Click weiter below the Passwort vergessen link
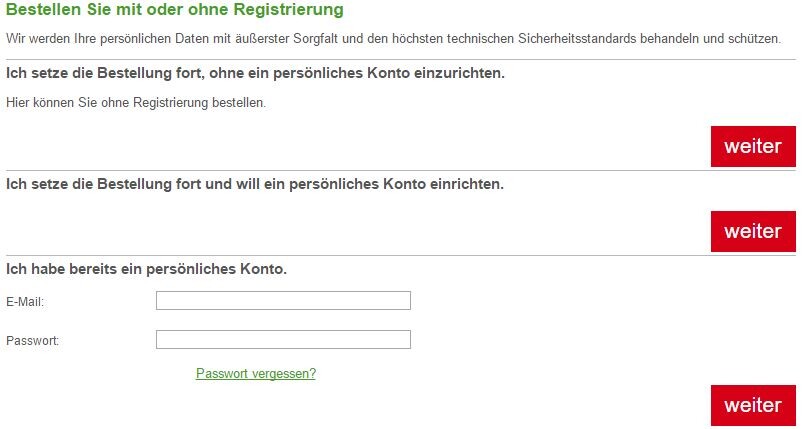The image size is (804, 429). click(753, 405)
